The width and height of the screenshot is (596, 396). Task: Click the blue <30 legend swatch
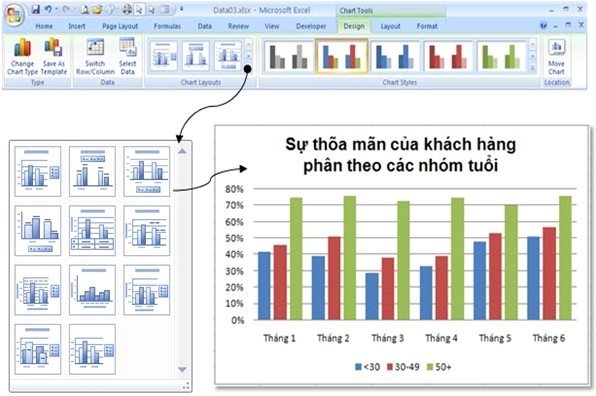pos(358,367)
